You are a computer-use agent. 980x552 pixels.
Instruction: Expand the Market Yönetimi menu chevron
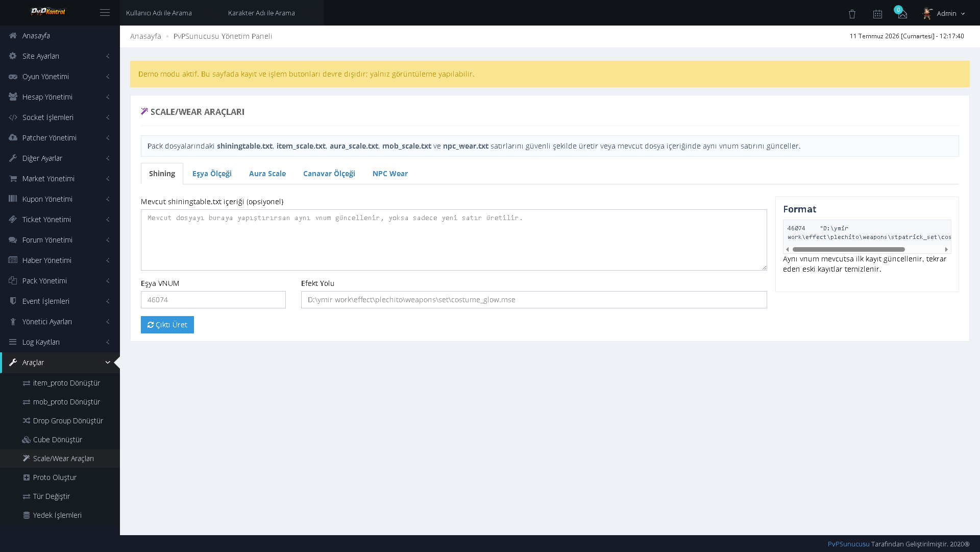[108, 179]
